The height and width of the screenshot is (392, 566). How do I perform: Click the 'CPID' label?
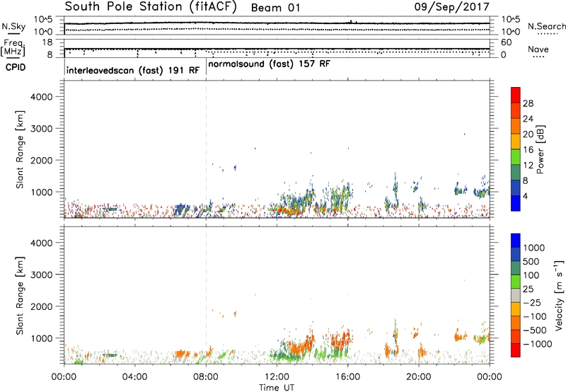[x=16, y=67]
